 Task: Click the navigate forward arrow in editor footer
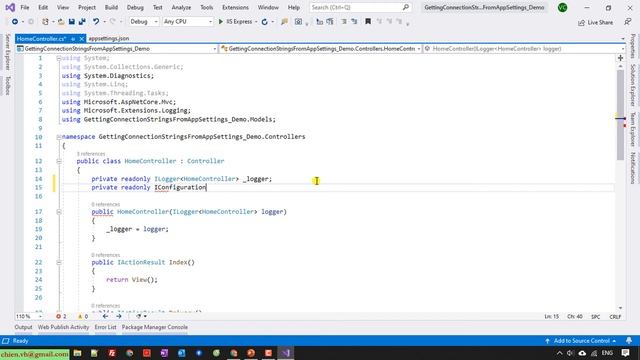(x=119, y=316)
